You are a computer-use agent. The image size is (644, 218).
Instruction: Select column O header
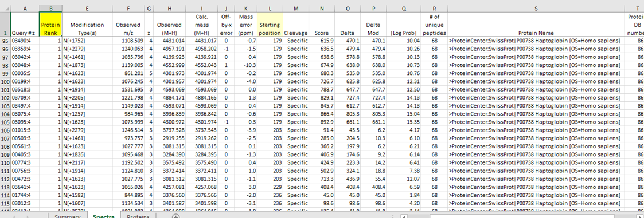pos(348,8)
